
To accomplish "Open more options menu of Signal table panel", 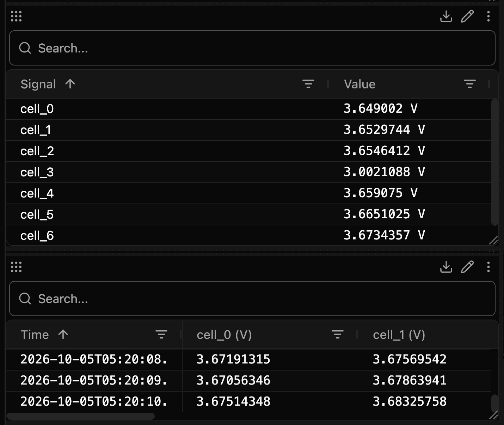I will [488, 16].
